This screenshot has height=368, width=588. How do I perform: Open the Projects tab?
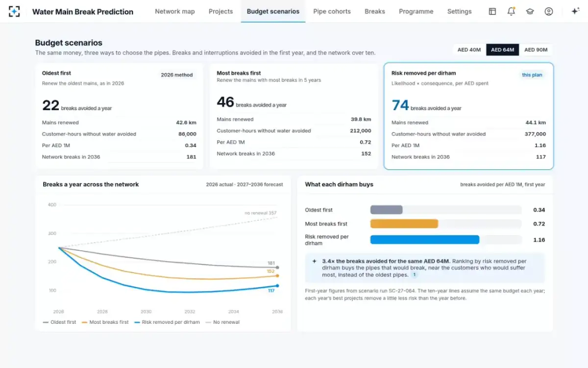[x=221, y=11]
